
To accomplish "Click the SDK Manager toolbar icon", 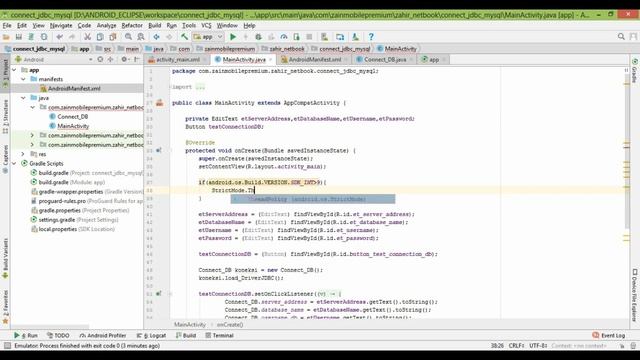I will coord(356,37).
